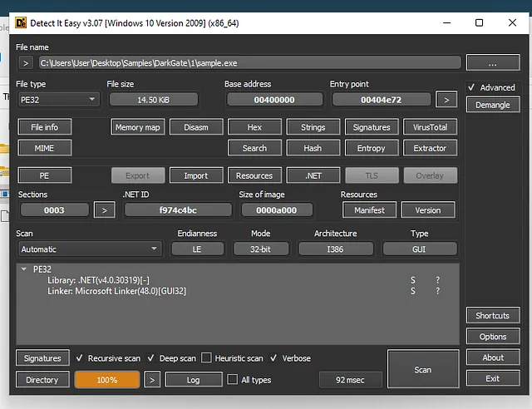This screenshot has width=532, height=409.
Task: Click the Detect It Easy title bar icon
Action: [x=21, y=22]
